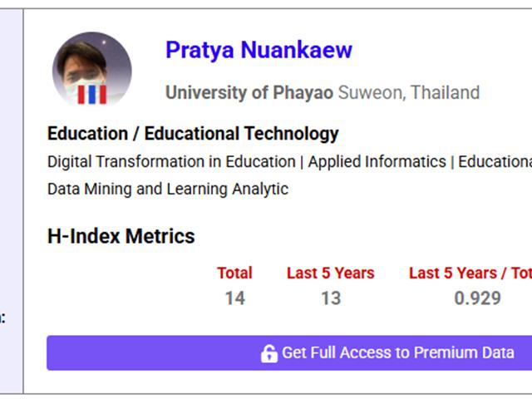Click the flag badge on the profile photo

pyautogui.click(x=92, y=94)
